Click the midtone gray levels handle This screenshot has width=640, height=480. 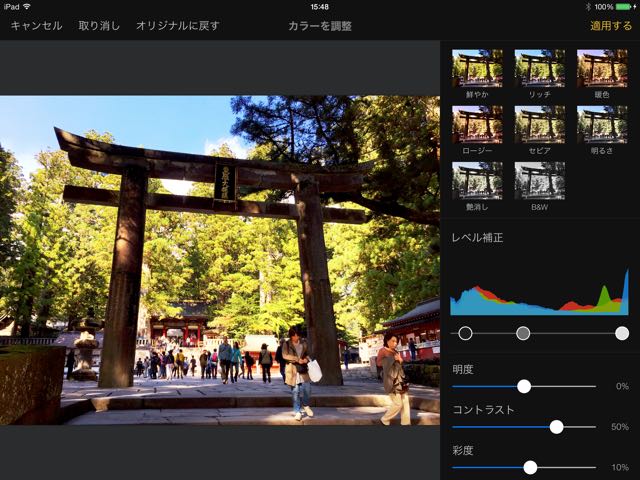pyautogui.click(x=523, y=333)
